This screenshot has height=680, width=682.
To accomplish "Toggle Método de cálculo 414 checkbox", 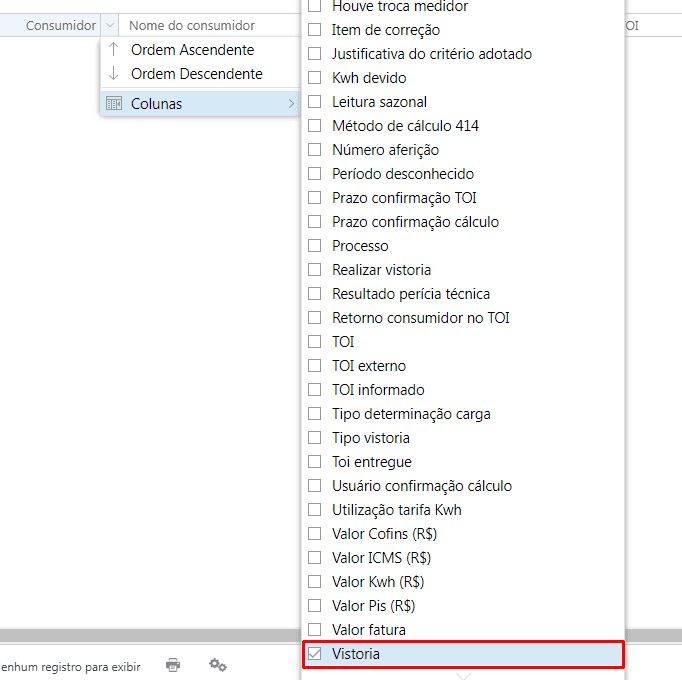I will [314, 126].
